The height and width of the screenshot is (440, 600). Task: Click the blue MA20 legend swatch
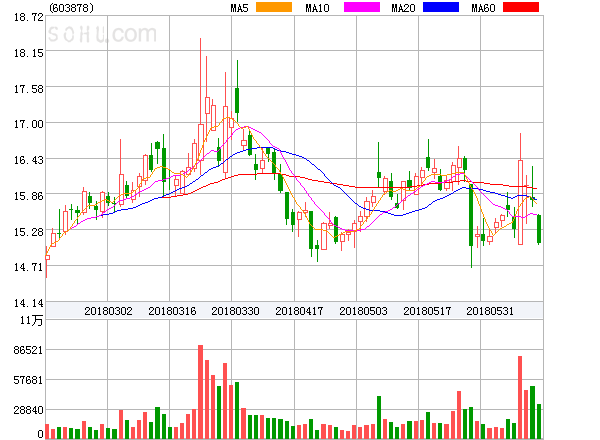441,7
